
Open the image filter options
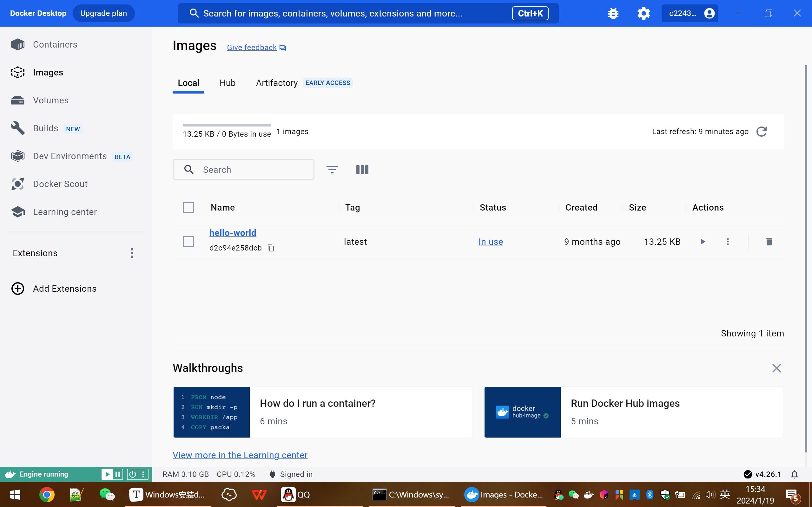click(332, 170)
